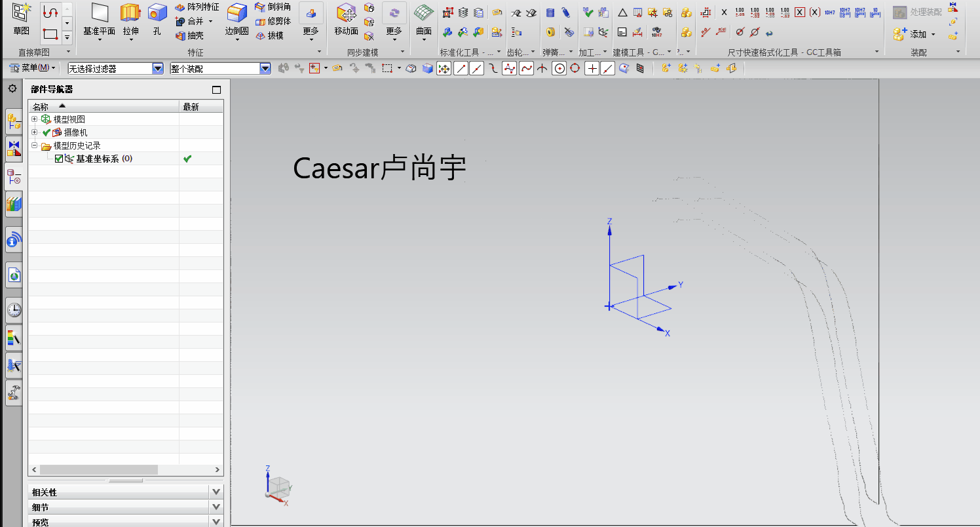Select the 移动面 (Move Face) icon
This screenshot has width=980, height=527.
346,12
